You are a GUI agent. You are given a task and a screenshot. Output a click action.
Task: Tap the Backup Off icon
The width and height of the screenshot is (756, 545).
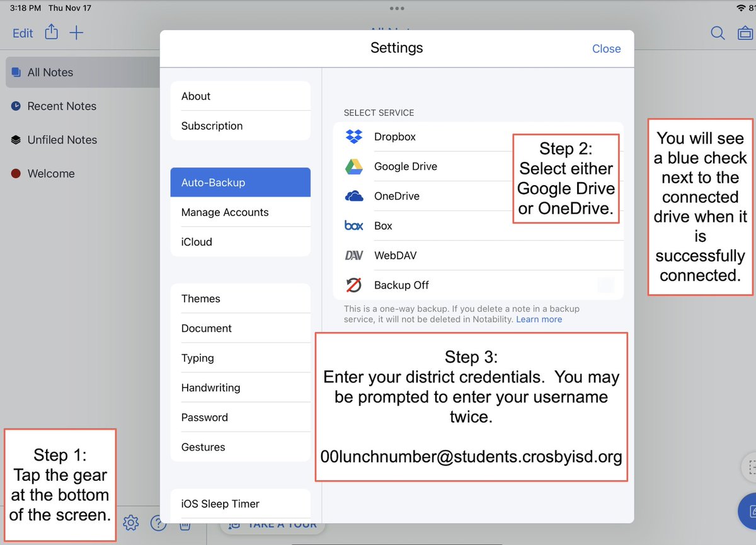pyautogui.click(x=354, y=285)
